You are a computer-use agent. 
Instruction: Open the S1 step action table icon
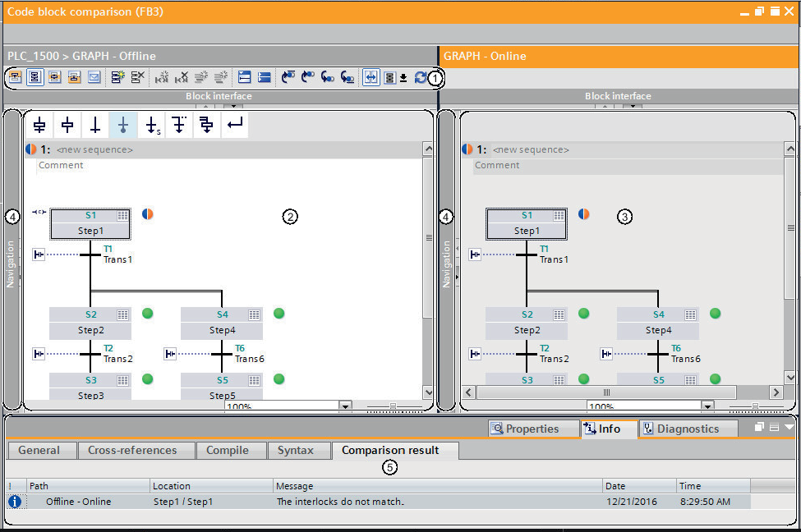pos(122,215)
